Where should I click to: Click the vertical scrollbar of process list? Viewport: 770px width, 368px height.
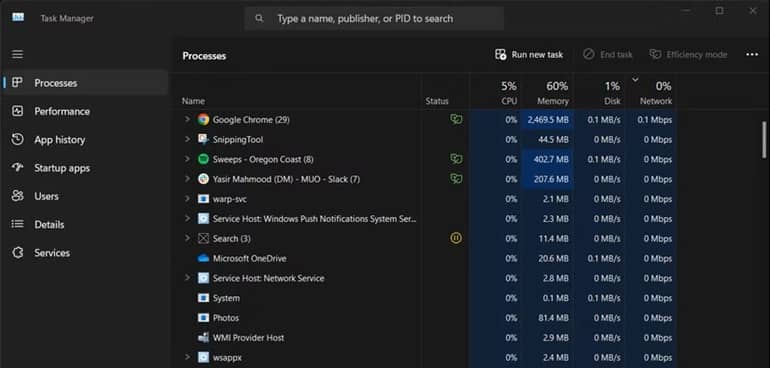tap(764, 140)
